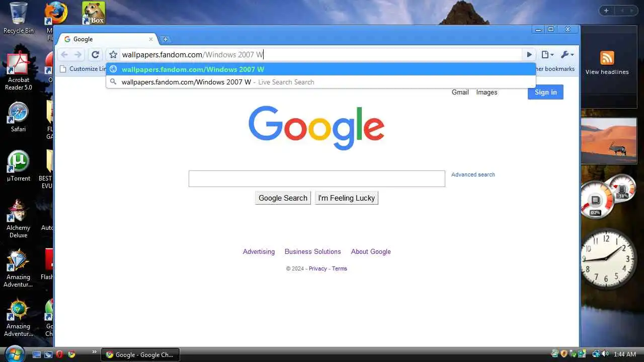Open the Privacy link
The image size is (644, 362).
tap(317, 268)
